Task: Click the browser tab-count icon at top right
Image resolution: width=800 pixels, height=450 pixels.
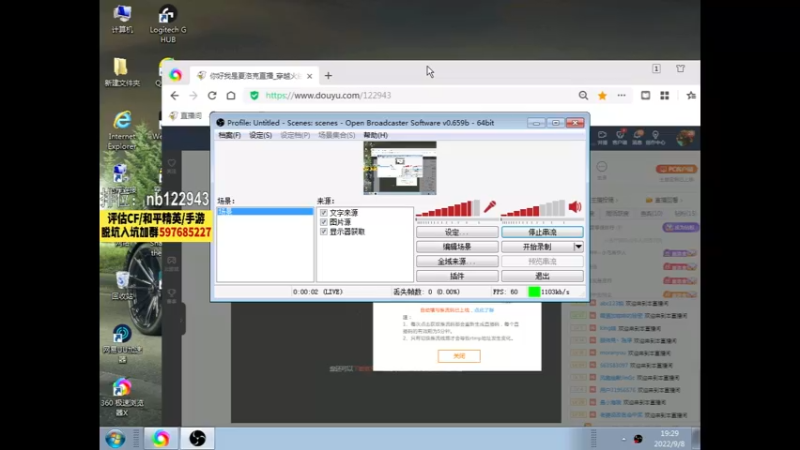Action: pos(656,68)
